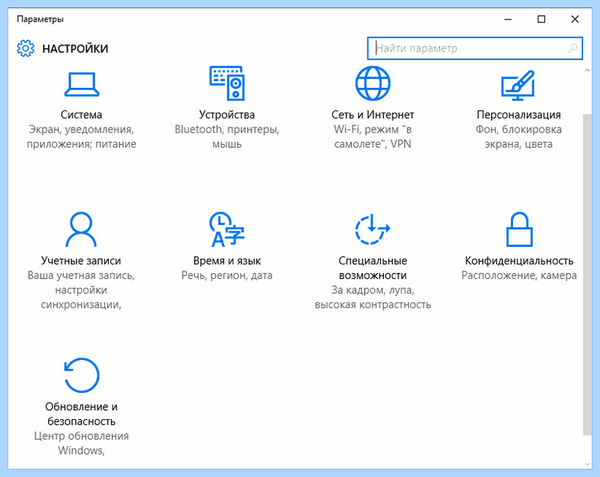
Task: Open the Конфиденциальность padlock icon
Action: (x=519, y=230)
